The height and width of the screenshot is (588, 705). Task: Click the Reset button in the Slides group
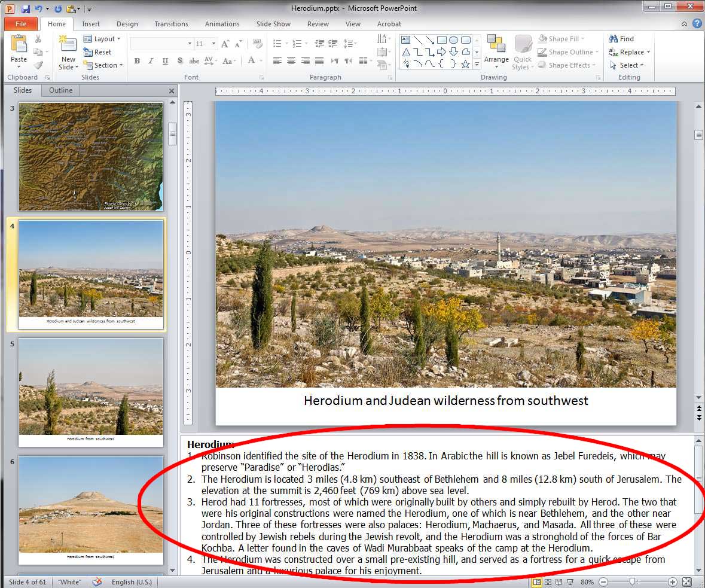click(x=99, y=52)
